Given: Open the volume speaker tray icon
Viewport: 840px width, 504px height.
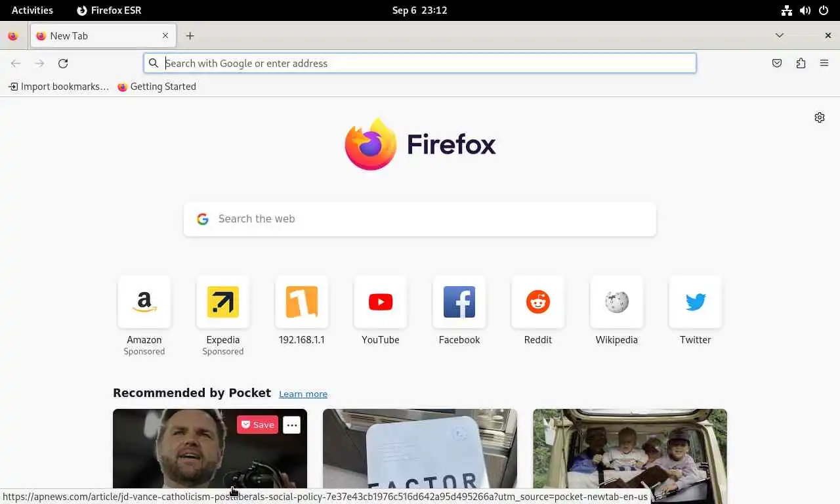Looking at the screenshot, I should [805, 10].
